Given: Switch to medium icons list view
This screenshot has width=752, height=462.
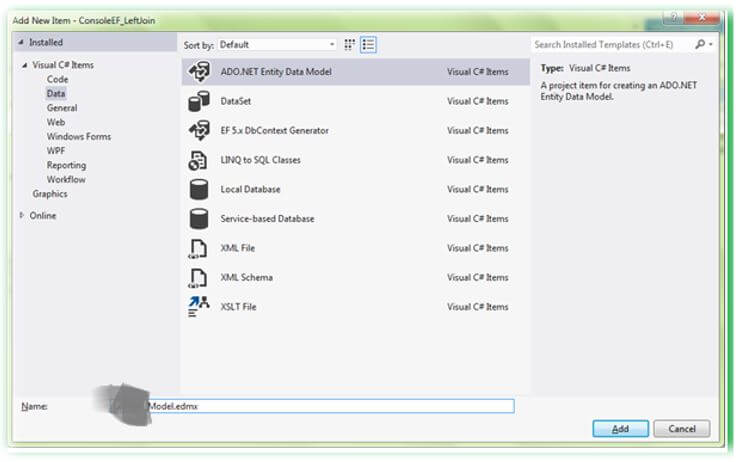Looking at the screenshot, I should 368,45.
